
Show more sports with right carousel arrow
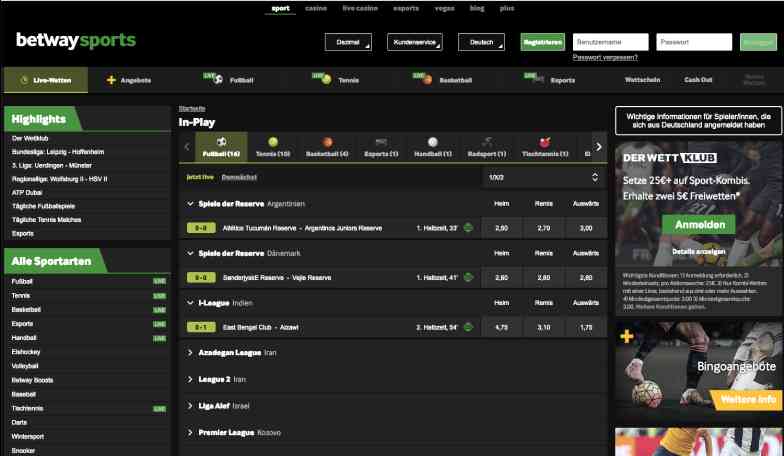coord(599,147)
